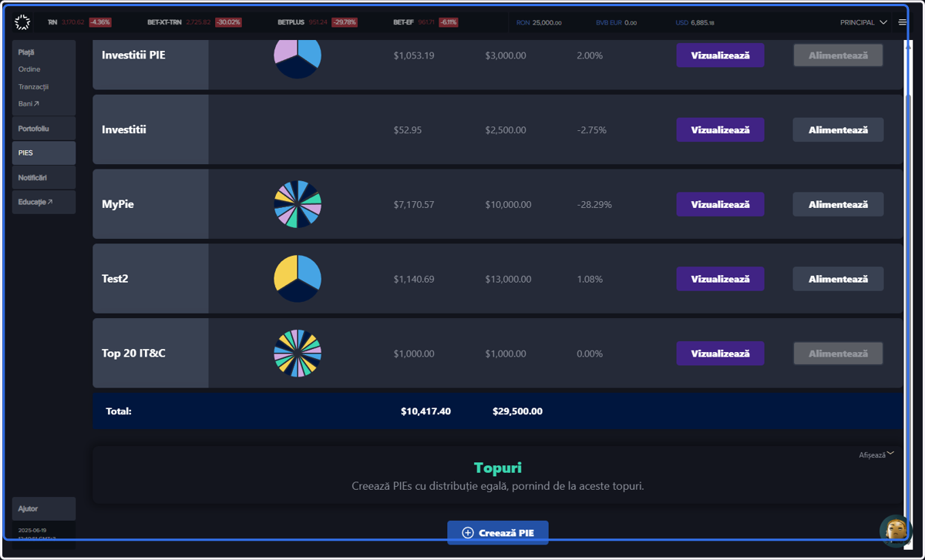925x560 pixels.
Task: Click the total value $10,417.40
Action: 425,411
